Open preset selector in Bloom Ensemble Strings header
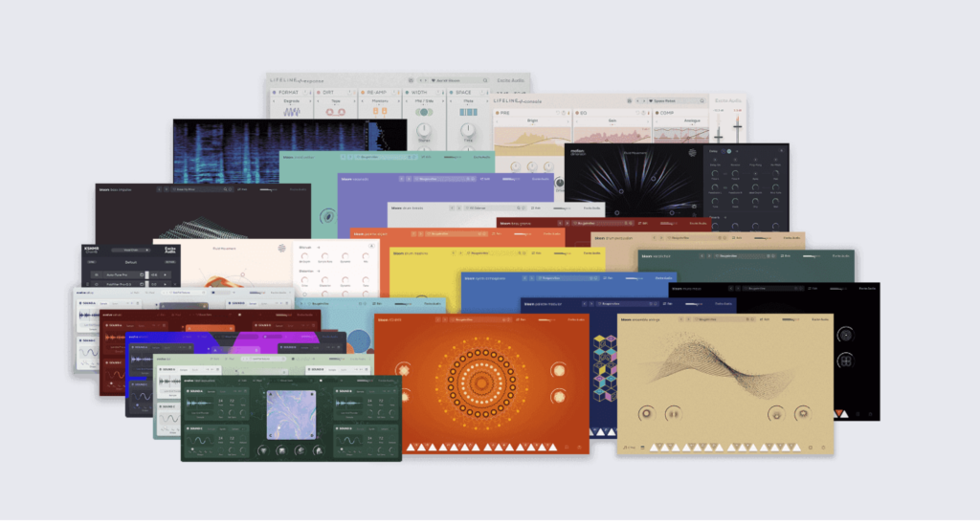The image size is (980, 525). tap(725, 319)
